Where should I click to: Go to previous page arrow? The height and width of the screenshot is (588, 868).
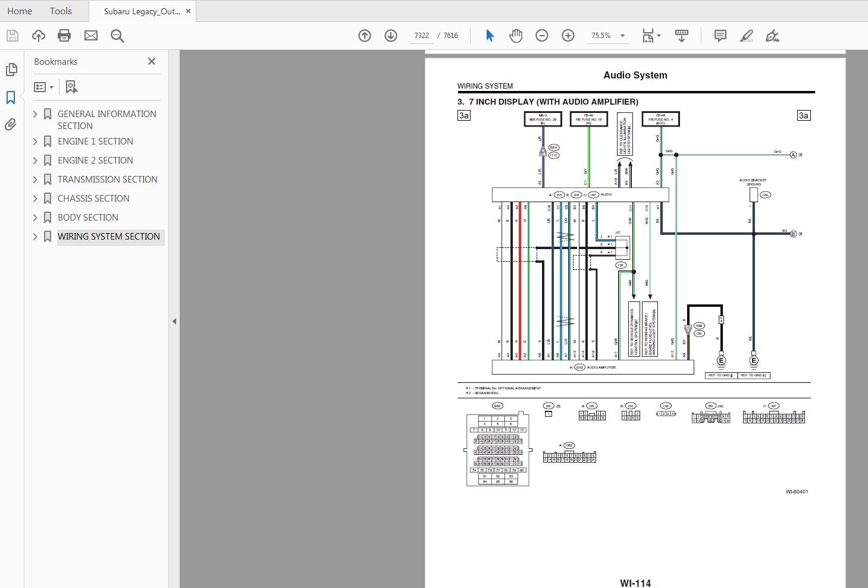pyautogui.click(x=365, y=36)
